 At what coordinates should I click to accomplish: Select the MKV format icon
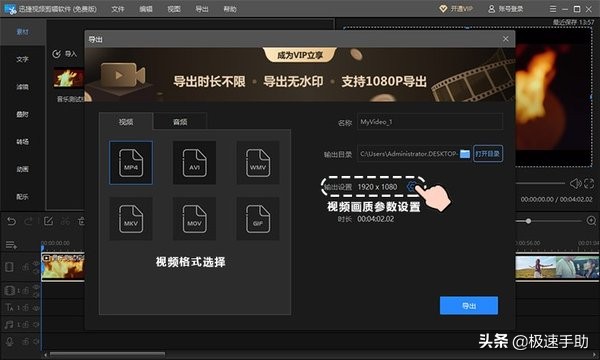(131, 219)
